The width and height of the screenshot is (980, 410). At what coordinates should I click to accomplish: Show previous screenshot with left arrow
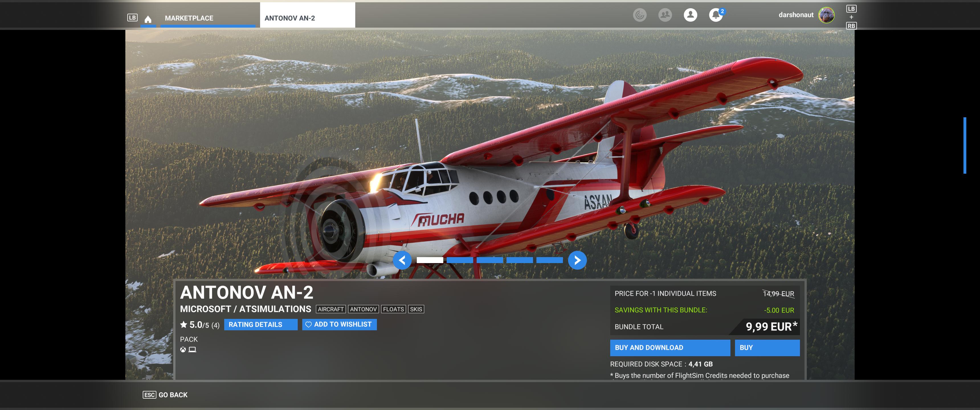point(402,260)
